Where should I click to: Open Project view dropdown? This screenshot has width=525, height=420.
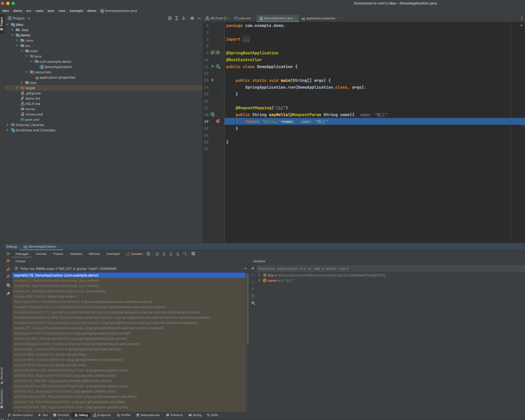coord(29,19)
